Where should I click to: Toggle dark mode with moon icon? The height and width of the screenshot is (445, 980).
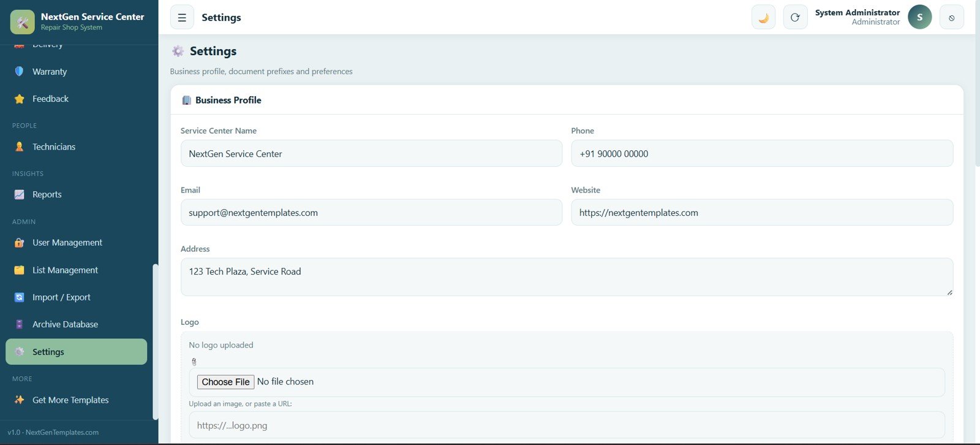tap(763, 17)
